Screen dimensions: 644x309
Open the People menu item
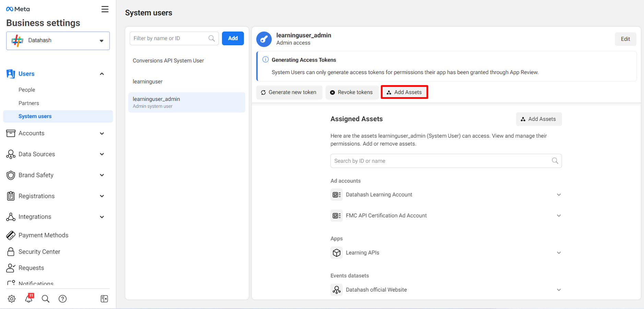tap(27, 90)
